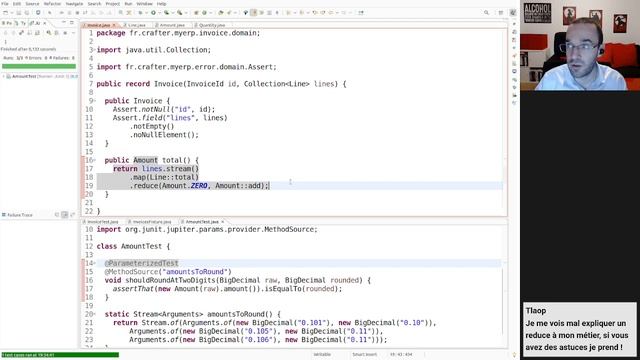Toggle Scroll Lock in JUnit view
The height and width of the screenshot is (360, 640).
[37, 33]
